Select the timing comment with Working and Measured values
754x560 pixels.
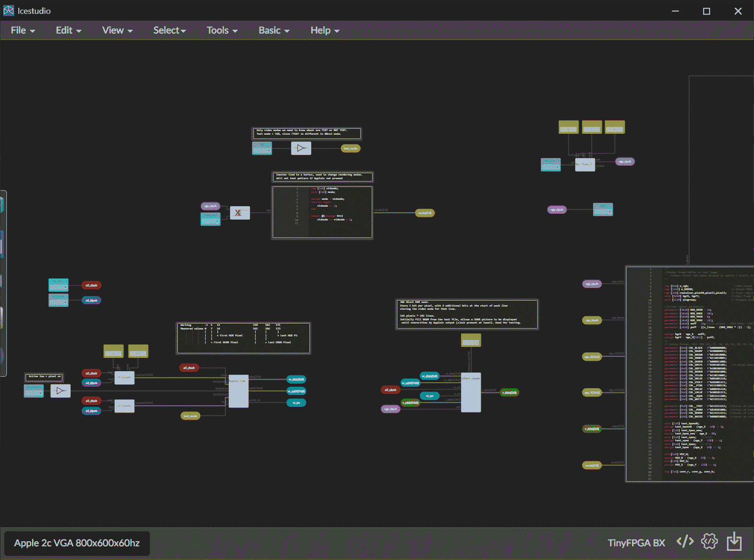(x=243, y=338)
